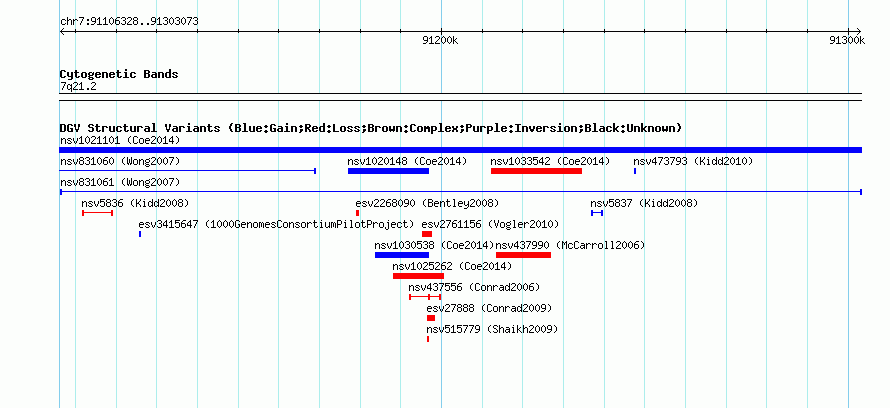Select the red nsv1025262 loss bar
Image resolution: width=890 pixels, height=408 pixels.
(418, 276)
